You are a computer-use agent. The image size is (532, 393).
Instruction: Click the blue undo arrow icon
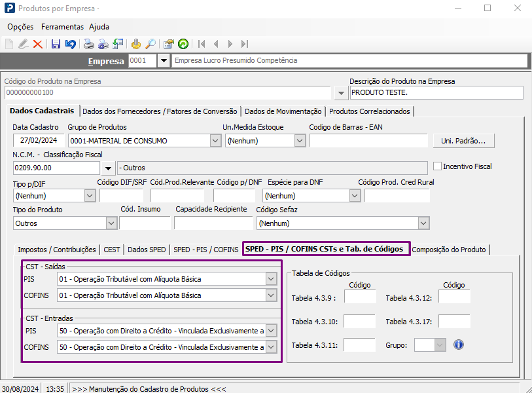[x=70, y=44]
